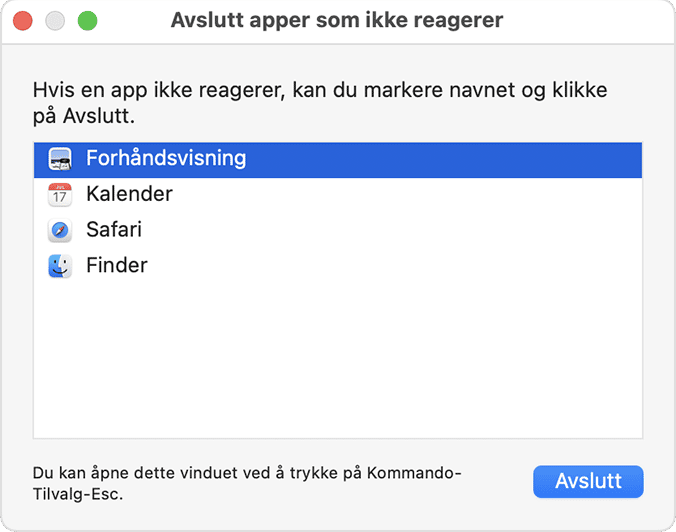Viewport: 676px width, 532px height.
Task: Click the blank right side of the Kalender row
Action: pos(500,194)
